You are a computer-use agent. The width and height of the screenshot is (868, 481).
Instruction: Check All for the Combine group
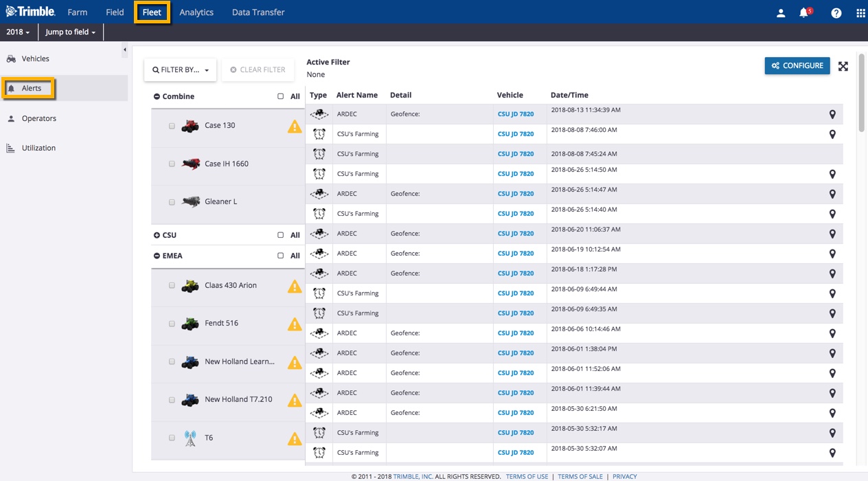coord(280,97)
